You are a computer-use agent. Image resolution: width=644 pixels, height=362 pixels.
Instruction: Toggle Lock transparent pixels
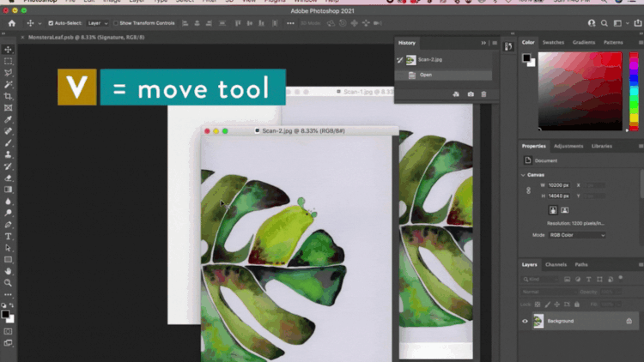click(538, 305)
